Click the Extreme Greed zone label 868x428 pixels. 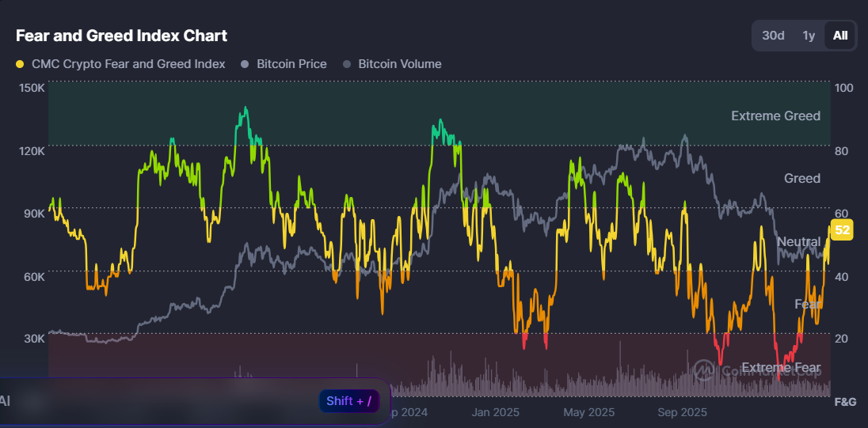point(775,116)
